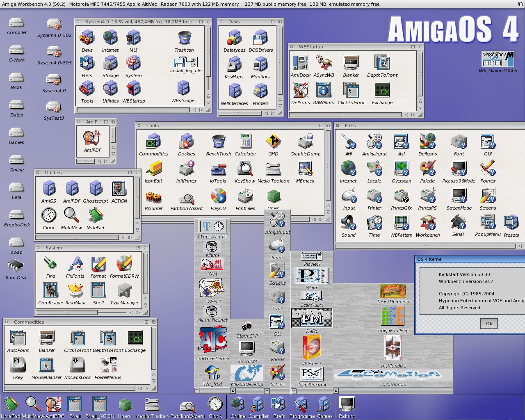
Task: Click scroll left arrow in Prefs window
Action: coord(520,246)
